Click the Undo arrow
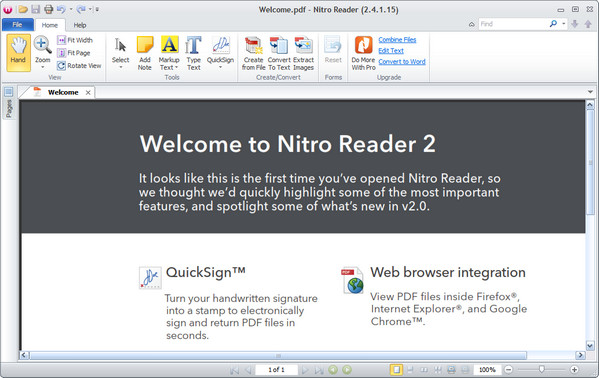 tap(61, 9)
